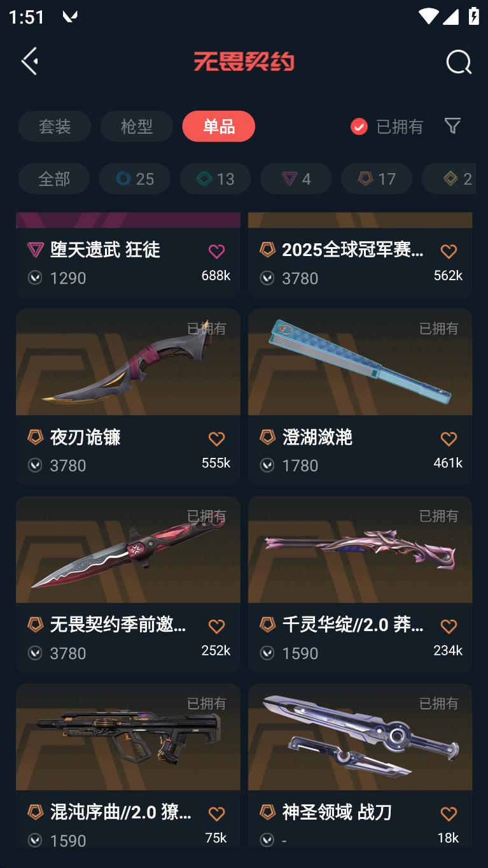The height and width of the screenshot is (868, 488).
Task: Tap the back arrow icon
Action: point(30,61)
